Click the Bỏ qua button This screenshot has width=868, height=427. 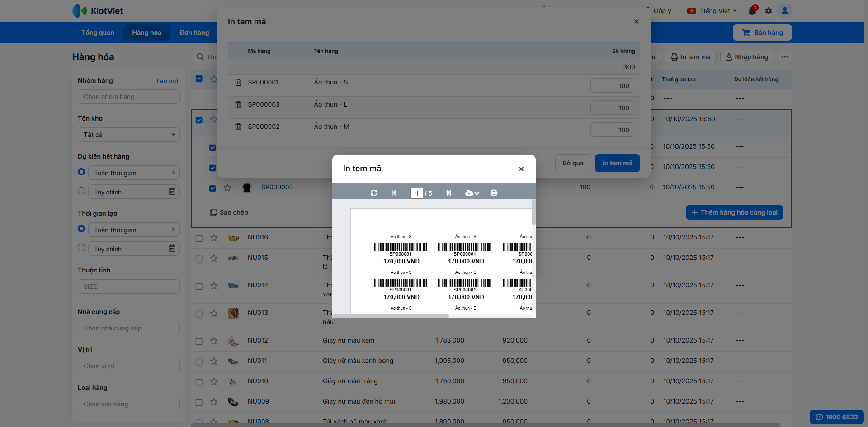pyautogui.click(x=573, y=163)
